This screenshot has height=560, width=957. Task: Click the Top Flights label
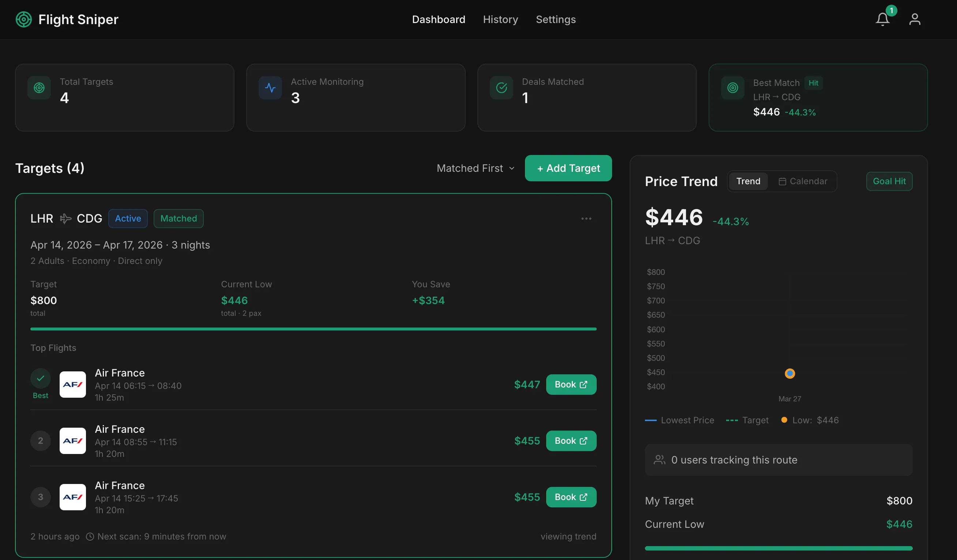[53, 348]
